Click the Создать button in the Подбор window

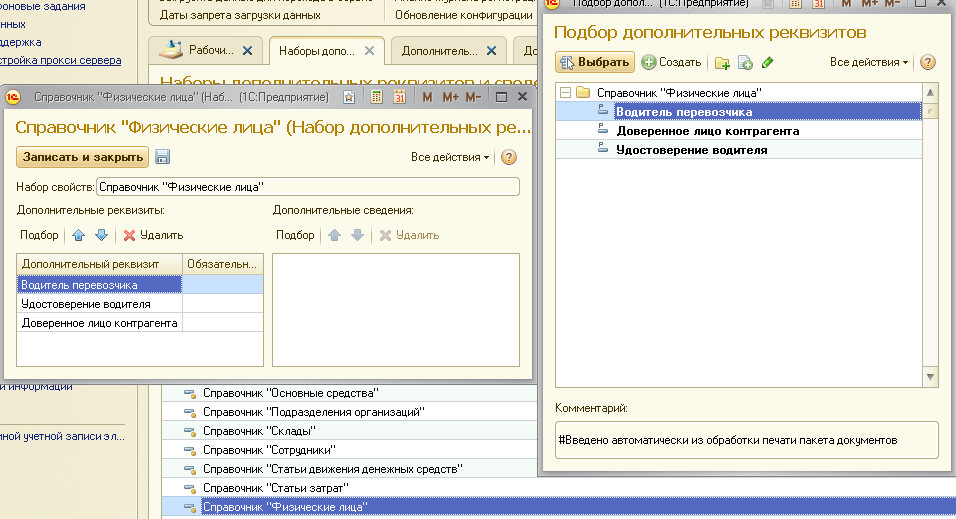[671, 62]
